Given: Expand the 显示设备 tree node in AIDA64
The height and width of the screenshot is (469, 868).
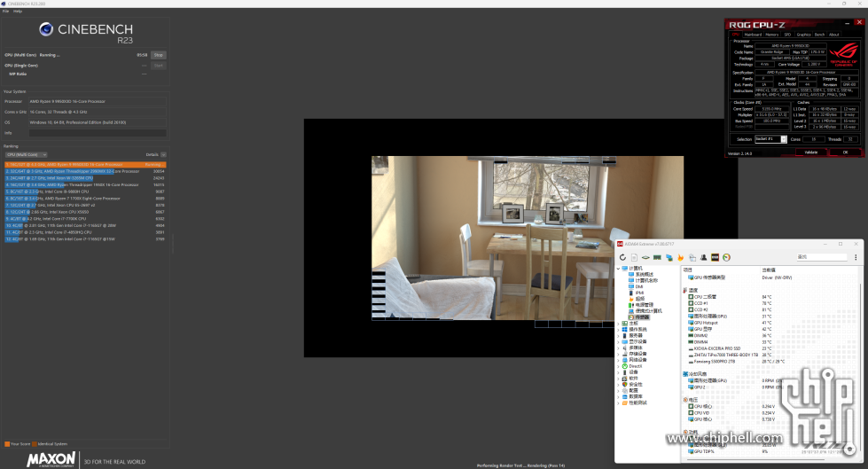Looking at the screenshot, I should click(x=618, y=341).
